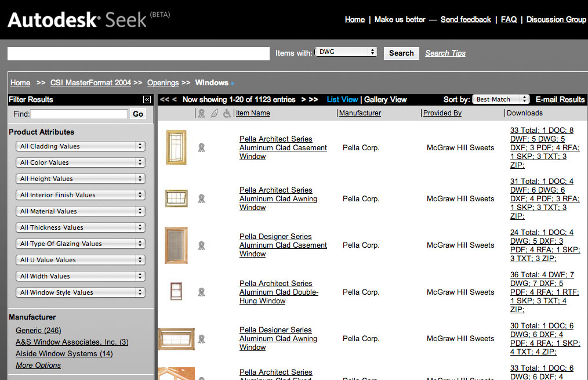Collapse the Filter Results panel icon
The image size is (588, 380).
(147, 99)
